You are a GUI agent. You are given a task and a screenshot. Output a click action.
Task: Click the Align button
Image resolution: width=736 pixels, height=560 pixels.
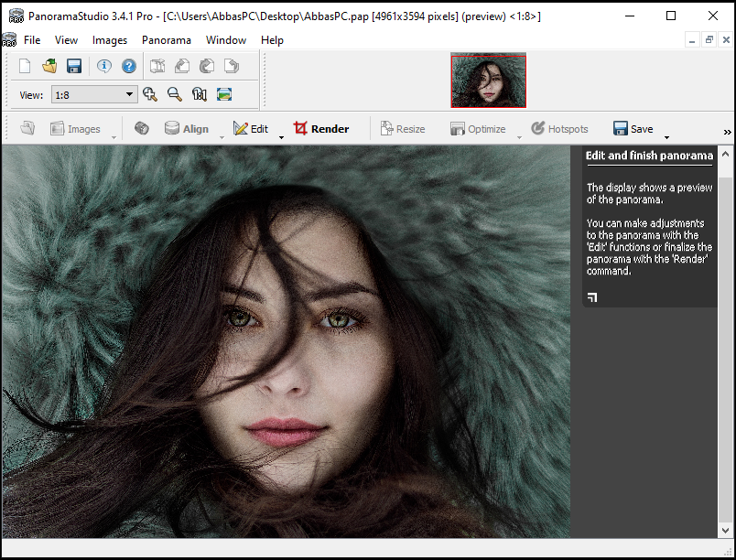coord(187,128)
